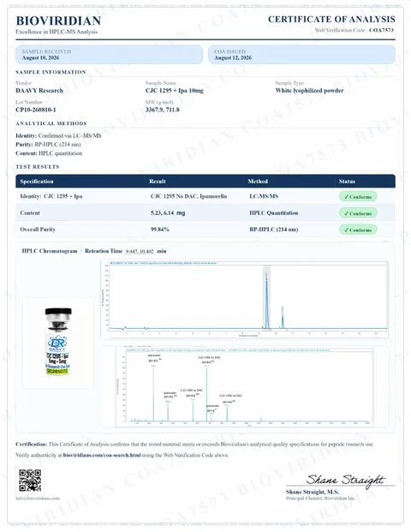Click the Shane Straight, M.S. name

[312, 492]
